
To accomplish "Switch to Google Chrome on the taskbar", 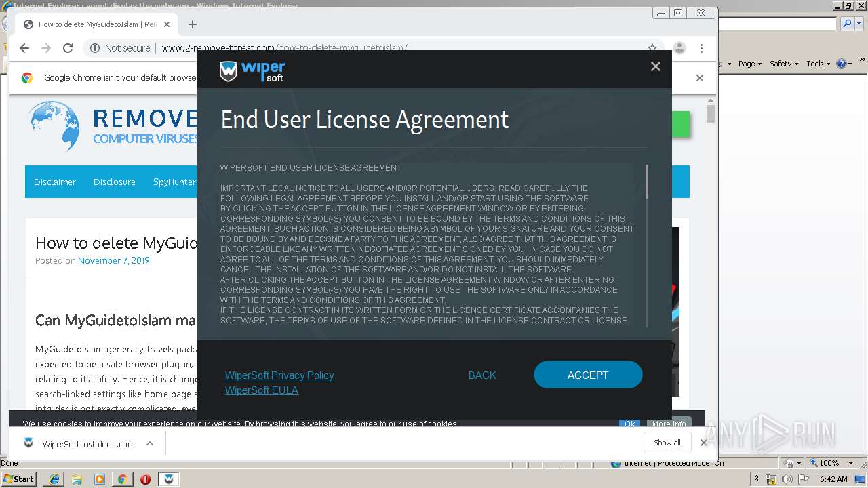I will point(122,479).
